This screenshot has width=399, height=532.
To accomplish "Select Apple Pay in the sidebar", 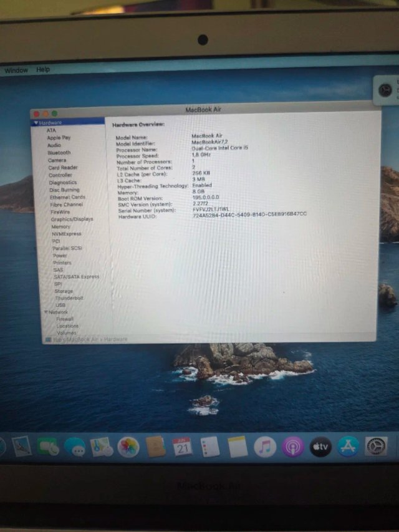I will pyautogui.click(x=59, y=138).
